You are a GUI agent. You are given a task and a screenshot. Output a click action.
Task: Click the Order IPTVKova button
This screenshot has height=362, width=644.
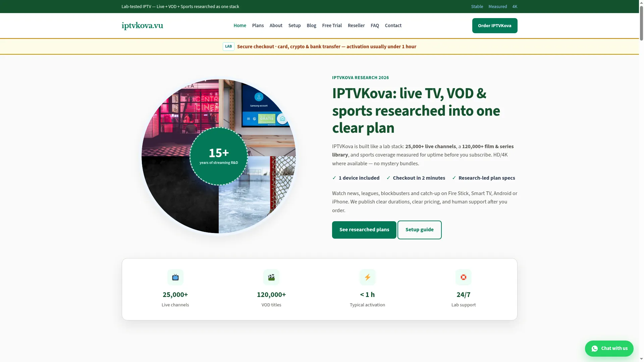point(495,26)
